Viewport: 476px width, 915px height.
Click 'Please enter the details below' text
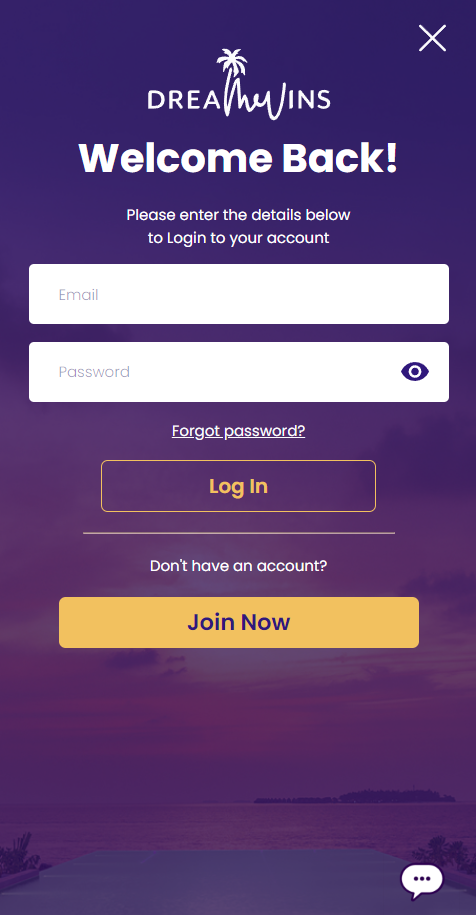(x=239, y=215)
